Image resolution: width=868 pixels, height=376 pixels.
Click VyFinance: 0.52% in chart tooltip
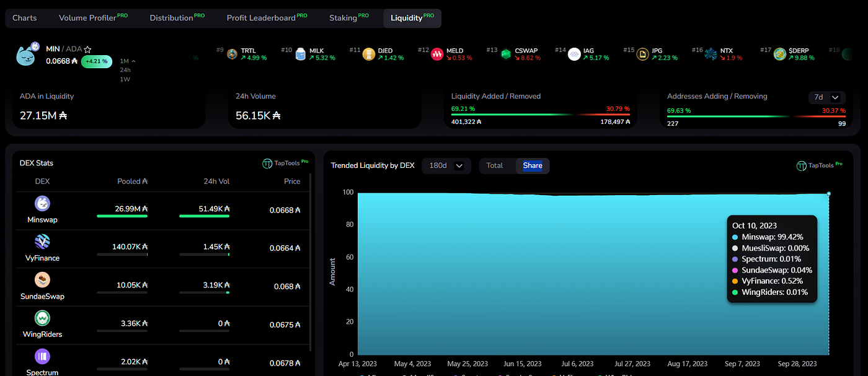(x=773, y=281)
